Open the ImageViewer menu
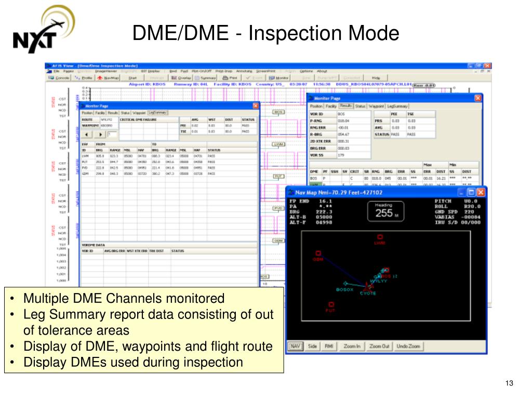532x399 pixels. 106,71
